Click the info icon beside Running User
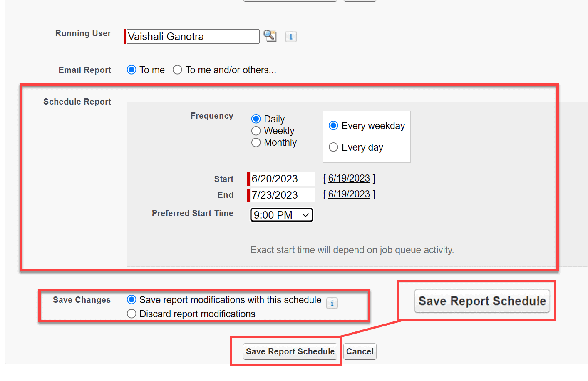 pyautogui.click(x=291, y=37)
